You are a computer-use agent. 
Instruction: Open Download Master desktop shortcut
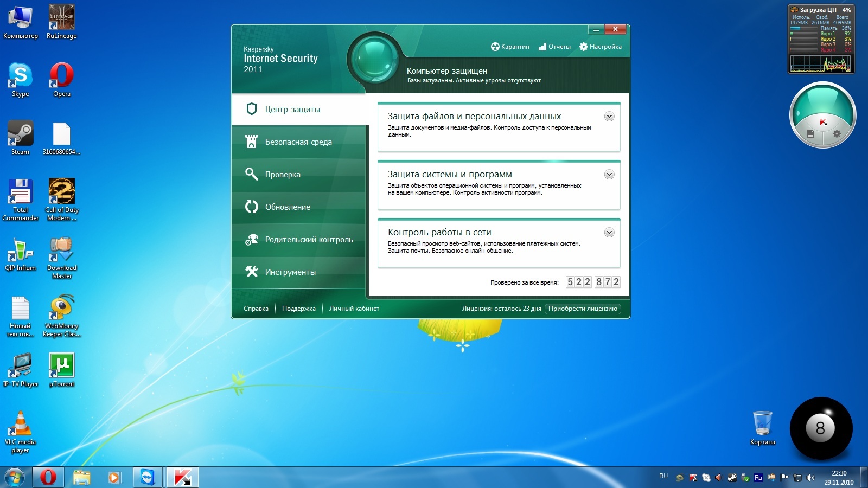click(62, 258)
